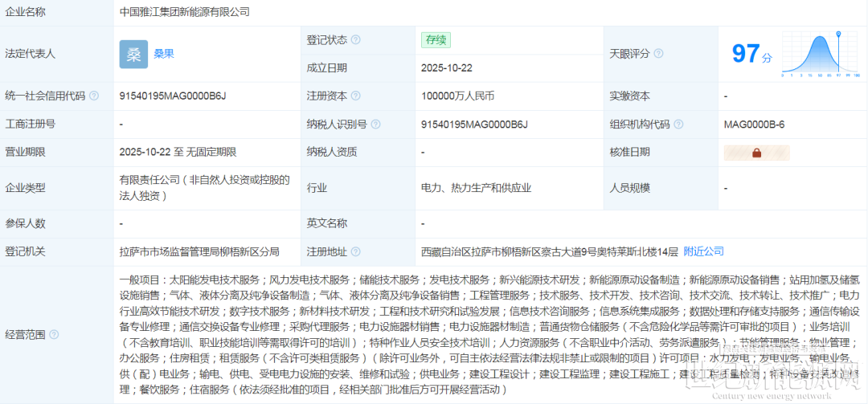Show help for 纳税人识别号 via its icon
868x404 pixels.
[376, 124]
